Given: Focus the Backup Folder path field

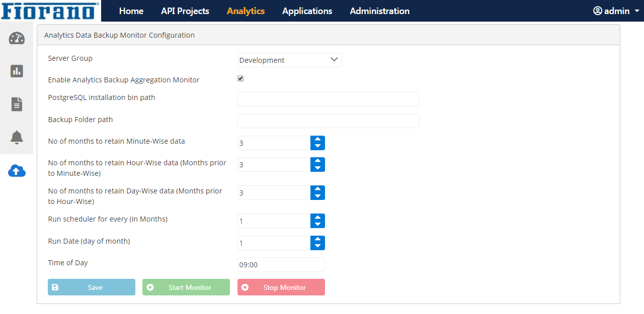Looking at the screenshot, I should [329, 121].
